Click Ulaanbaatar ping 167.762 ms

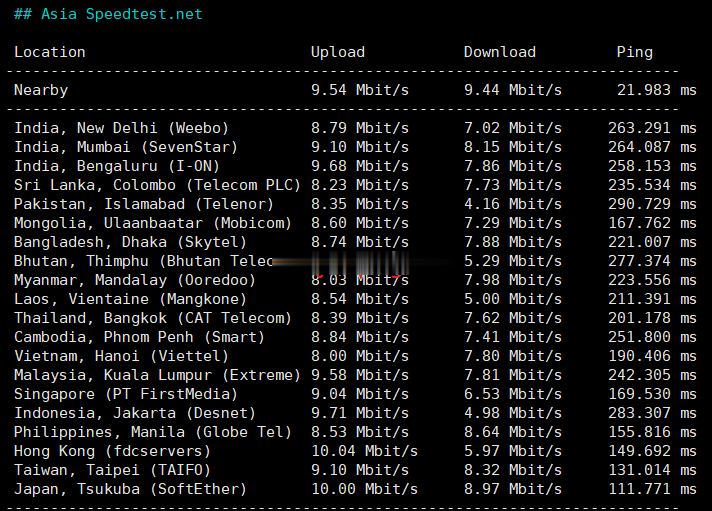click(652, 223)
